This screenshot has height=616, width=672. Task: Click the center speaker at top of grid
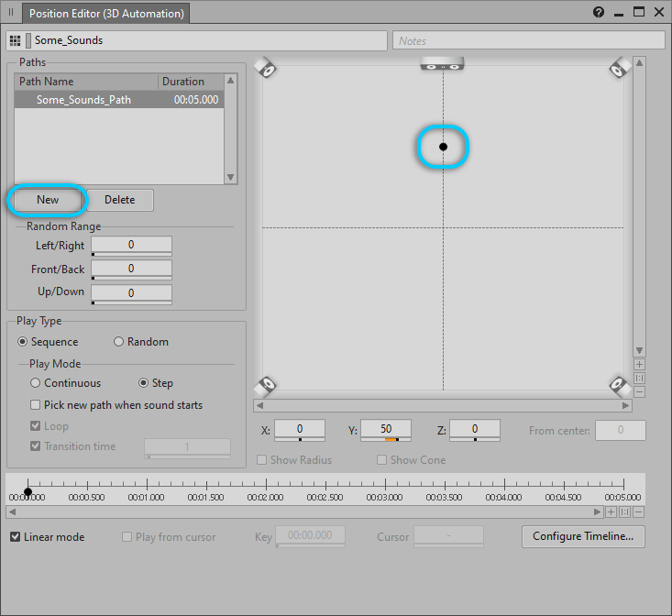click(442, 64)
